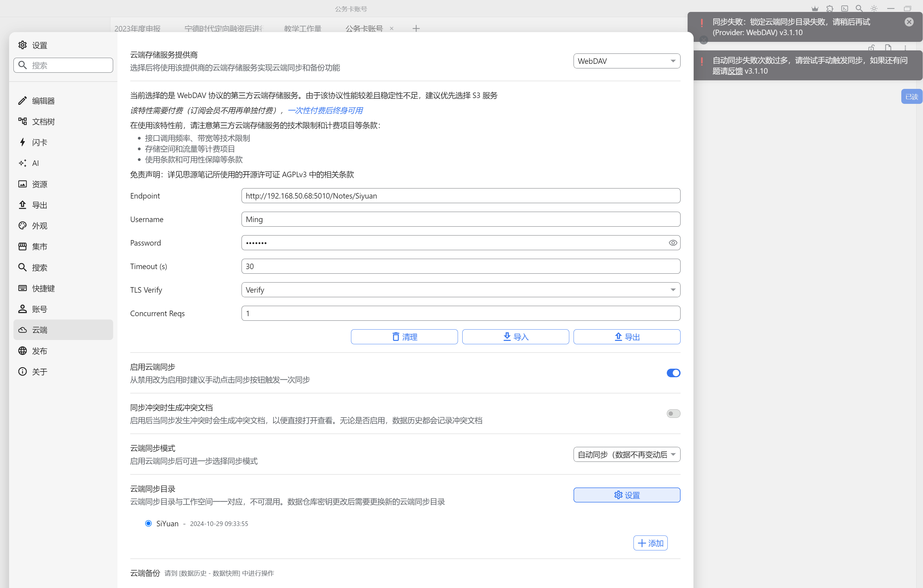Image resolution: width=923 pixels, height=588 pixels.
Task: Open the 文档树 settings section
Action: pyautogui.click(x=43, y=122)
